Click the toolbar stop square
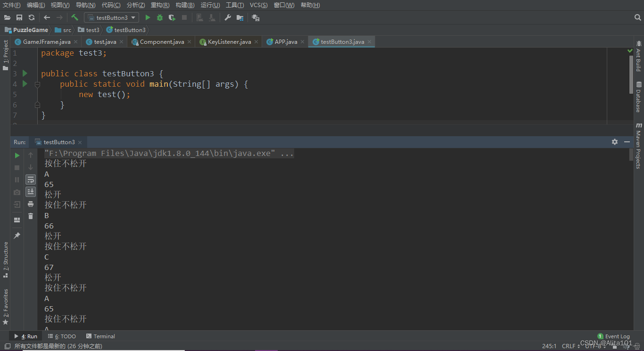The width and height of the screenshot is (644, 351). coord(184,17)
